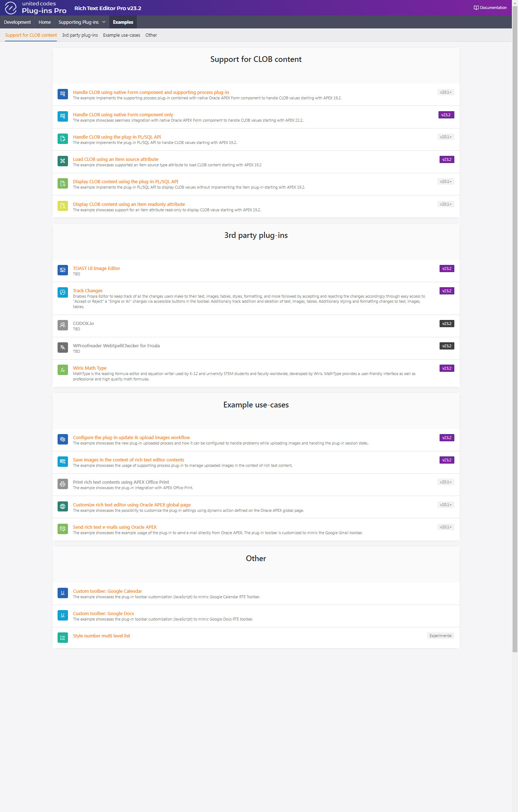The image size is (518, 812).
Task: Click the TOAST UI Image Editor icon
Action: pyautogui.click(x=63, y=270)
